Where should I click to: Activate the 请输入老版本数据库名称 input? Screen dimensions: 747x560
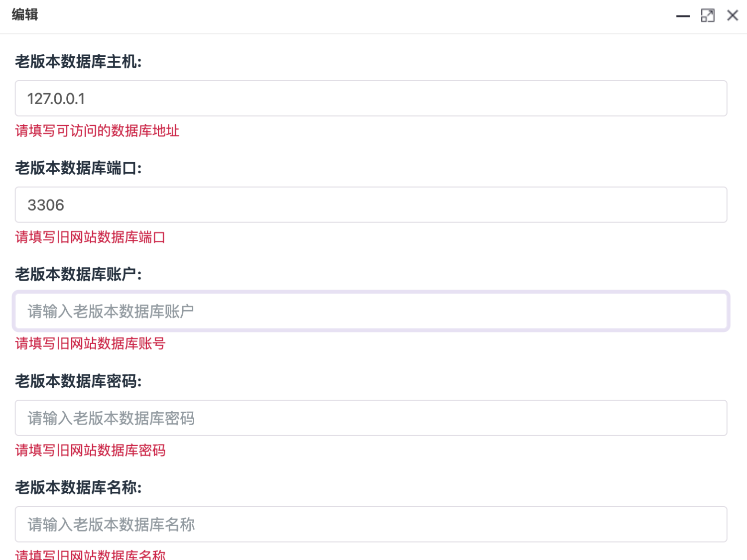(371, 524)
